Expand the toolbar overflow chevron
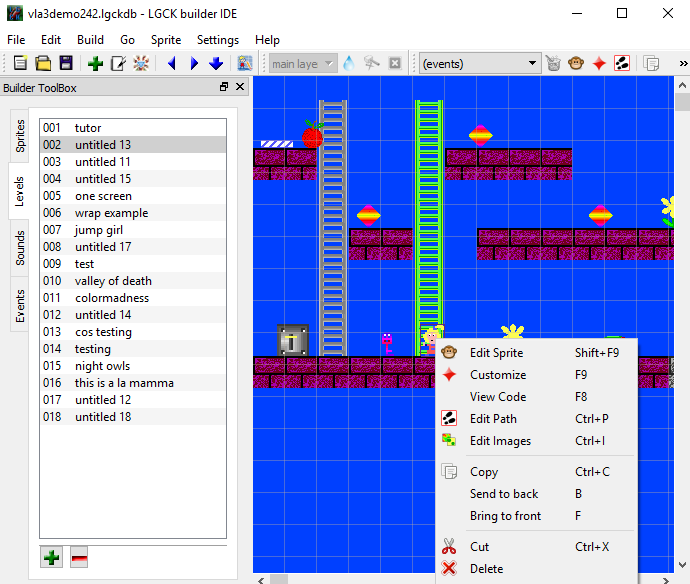The image size is (690, 584). (682, 64)
